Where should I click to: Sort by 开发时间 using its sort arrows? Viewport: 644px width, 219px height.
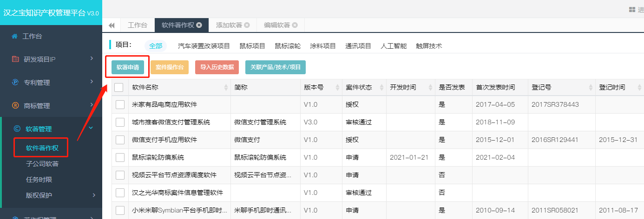point(431,87)
